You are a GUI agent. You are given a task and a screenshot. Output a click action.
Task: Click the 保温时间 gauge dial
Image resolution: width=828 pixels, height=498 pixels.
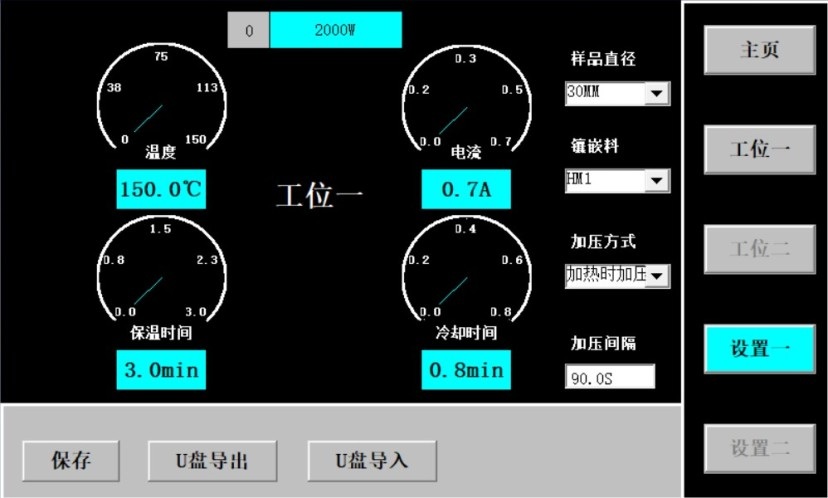pos(160,271)
